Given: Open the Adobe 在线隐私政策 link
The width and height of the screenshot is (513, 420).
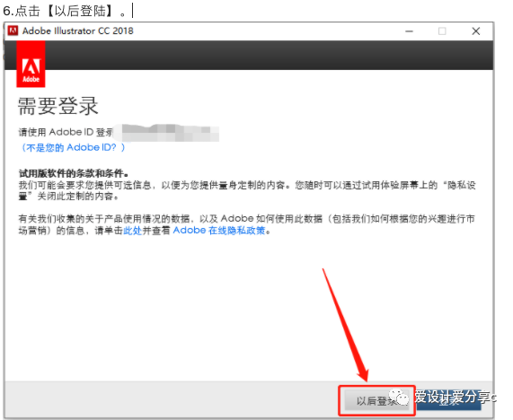Looking at the screenshot, I should click(219, 231).
